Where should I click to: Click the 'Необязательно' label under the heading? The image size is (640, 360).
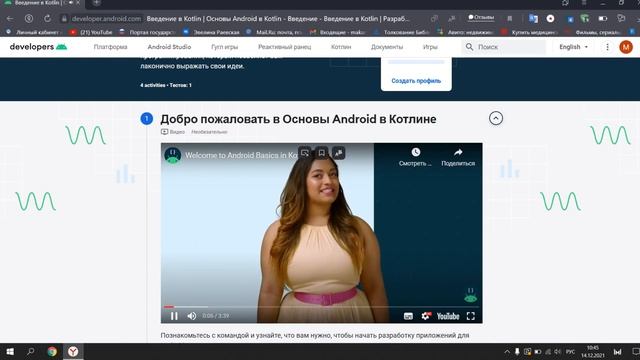(209, 132)
